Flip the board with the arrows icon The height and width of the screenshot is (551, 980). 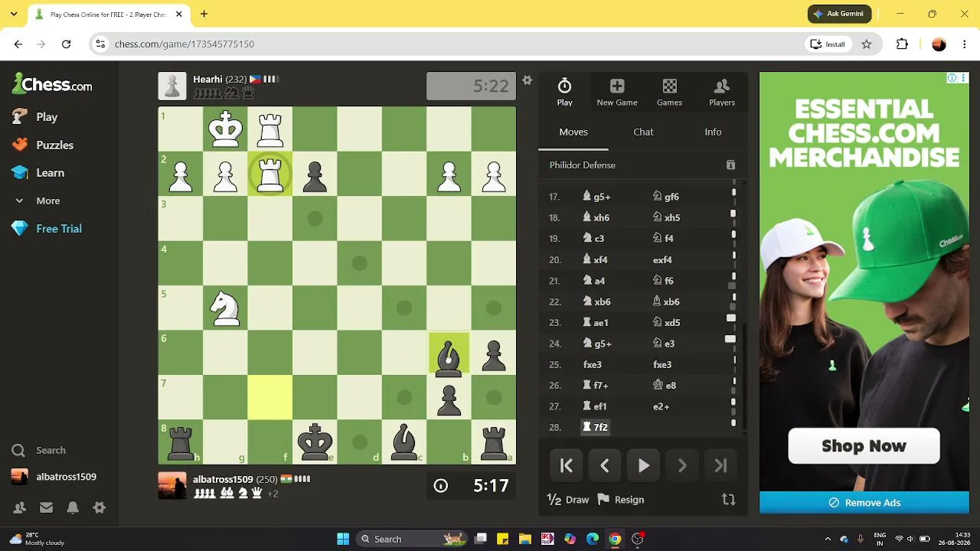click(x=728, y=500)
